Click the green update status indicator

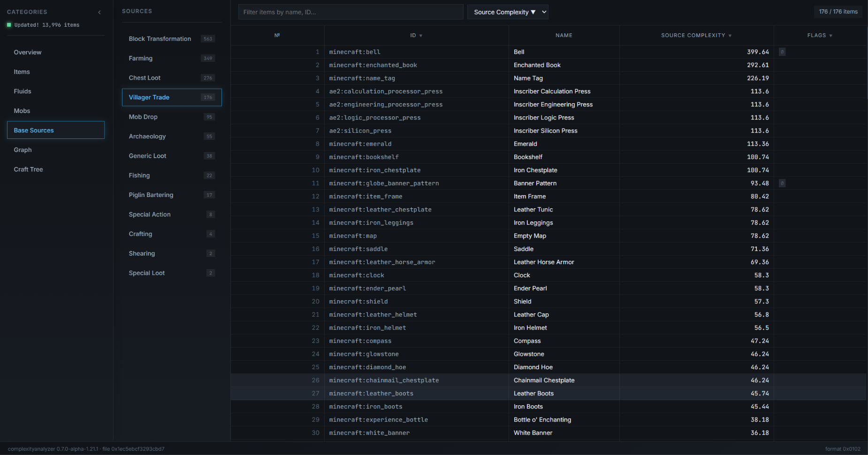[9, 25]
